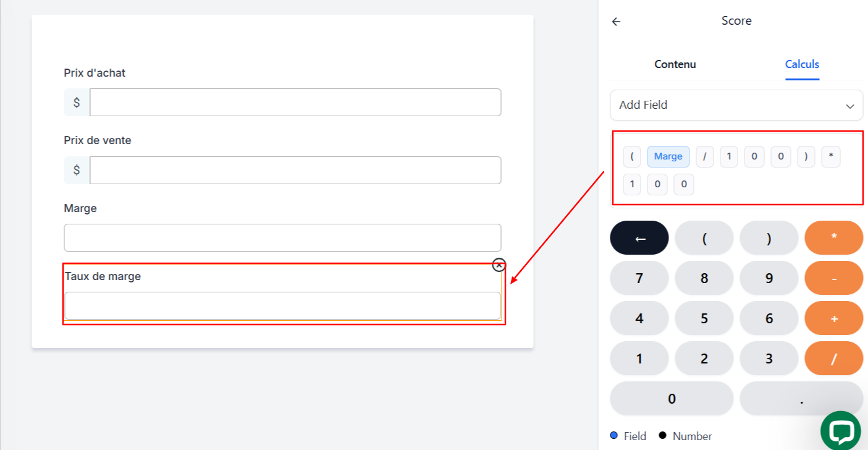
Task: Switch to the Contenu tab
Action: [x=675, y=64]
